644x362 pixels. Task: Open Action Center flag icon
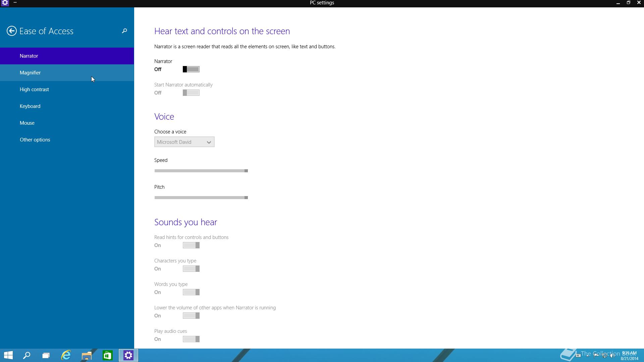596,356
